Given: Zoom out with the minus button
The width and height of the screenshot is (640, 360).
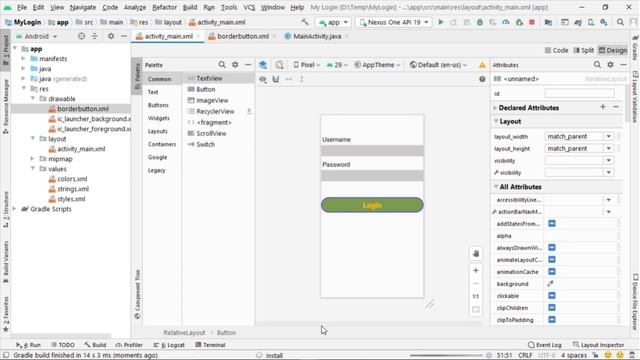Looking at the screenshot, I should [476, 283].
